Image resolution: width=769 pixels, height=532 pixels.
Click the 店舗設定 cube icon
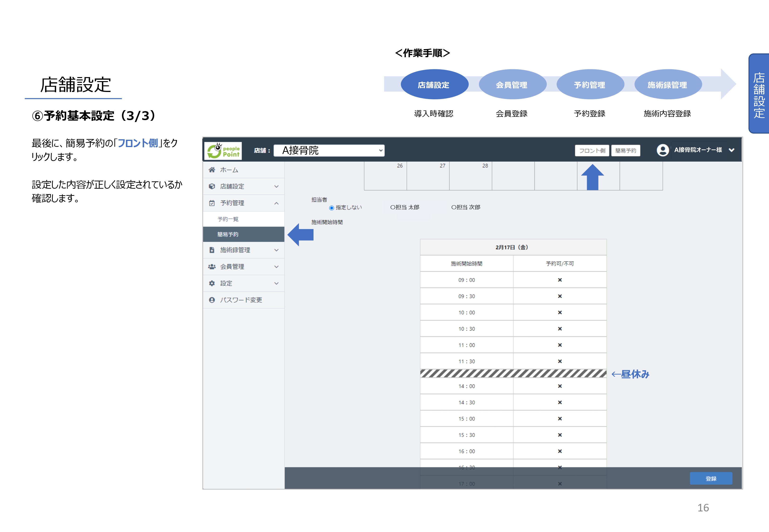pos(212,186)
